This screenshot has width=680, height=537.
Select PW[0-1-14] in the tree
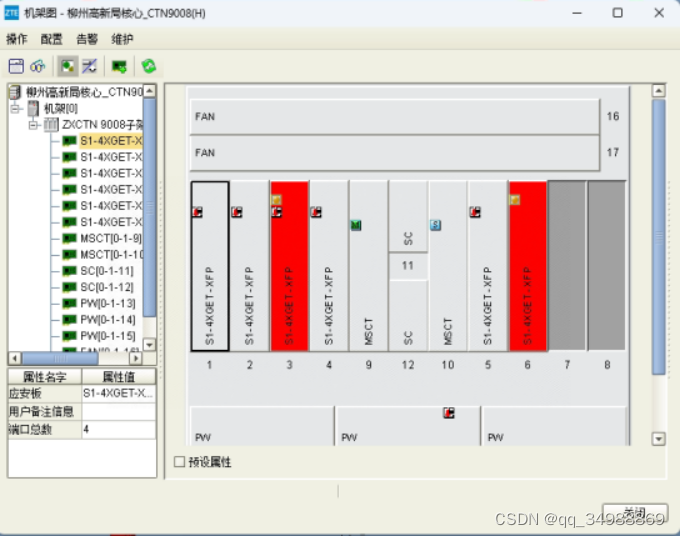[108, 320]
